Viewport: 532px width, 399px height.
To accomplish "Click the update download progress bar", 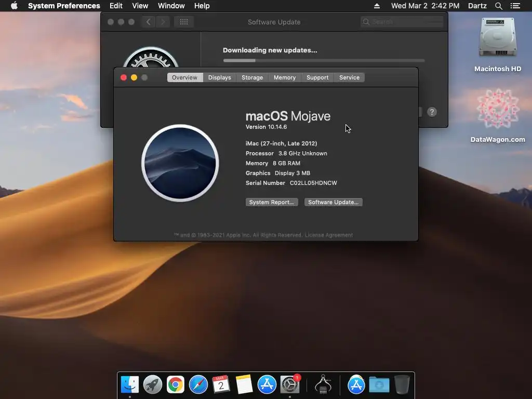I will pyautogui.click(x=324, y=61).
